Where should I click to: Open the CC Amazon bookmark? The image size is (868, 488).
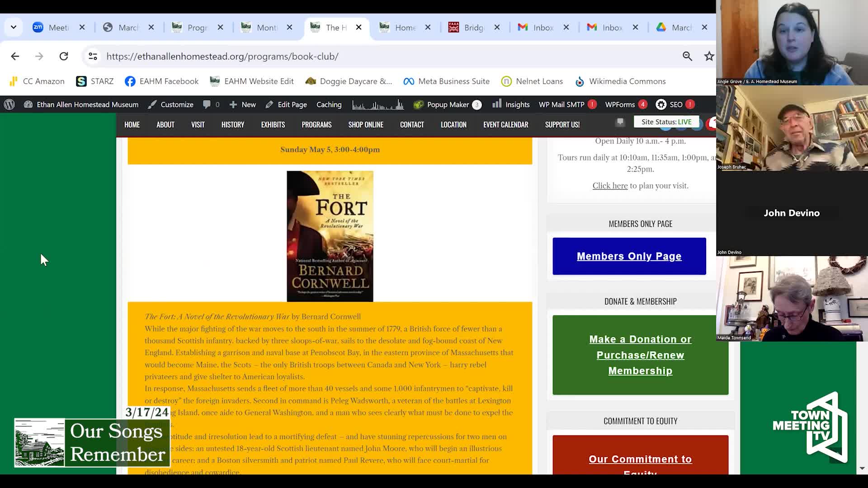click(x=37, y=81)
